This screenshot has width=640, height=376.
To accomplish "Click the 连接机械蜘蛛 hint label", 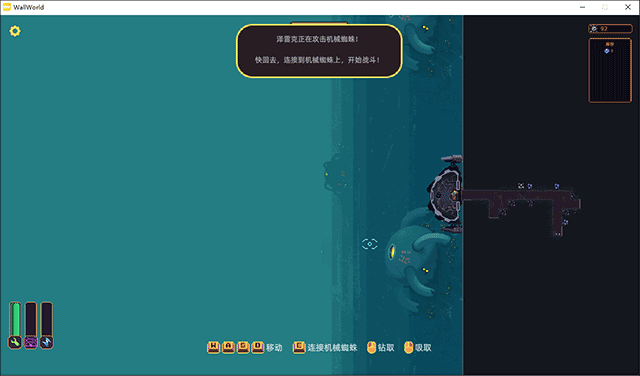I will [332, 347].
